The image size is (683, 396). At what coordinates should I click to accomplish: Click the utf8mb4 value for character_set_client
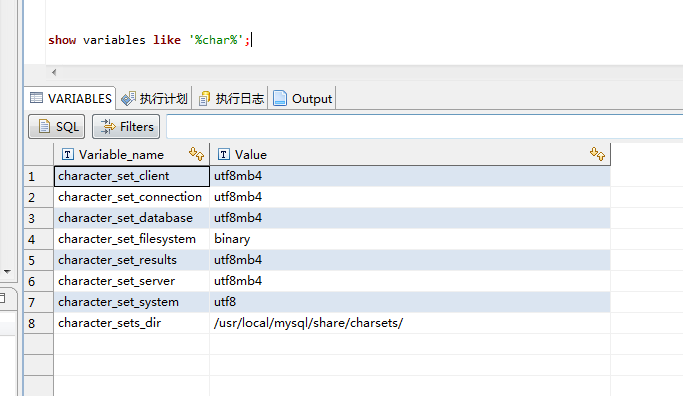pos(410,176)
